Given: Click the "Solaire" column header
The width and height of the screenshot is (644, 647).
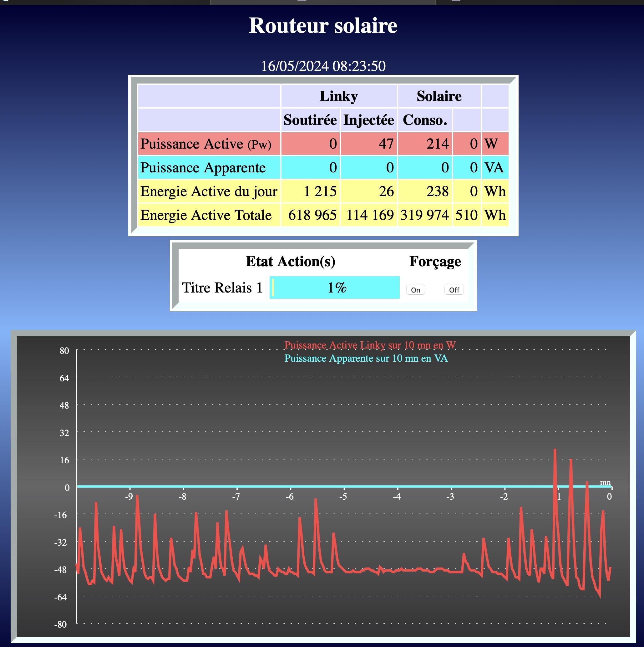Looking at the screenshot, I should click(439, 96).
